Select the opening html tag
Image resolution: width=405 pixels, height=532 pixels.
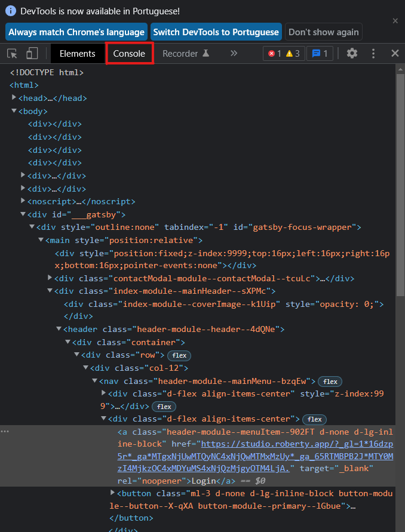point(24,85)
